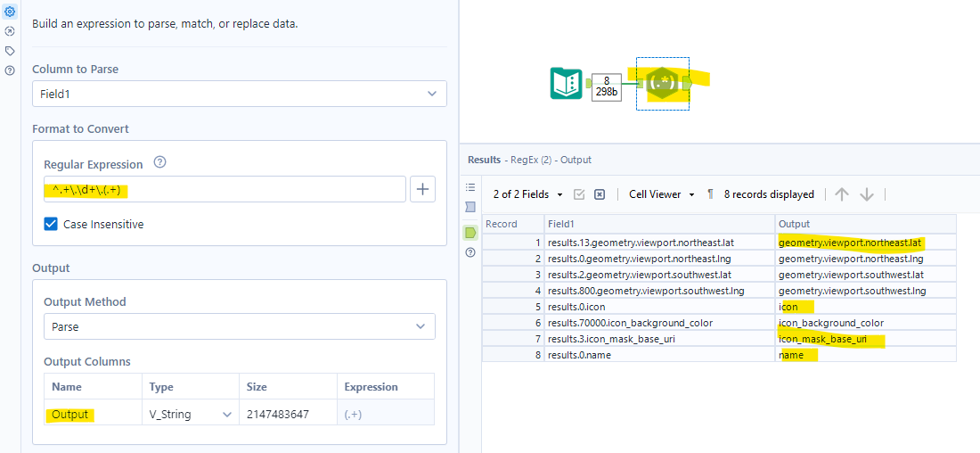The width and height of the screenshot is (980, 453).
Task: Open the Output Method dropdown
Action: click(240, 326)
